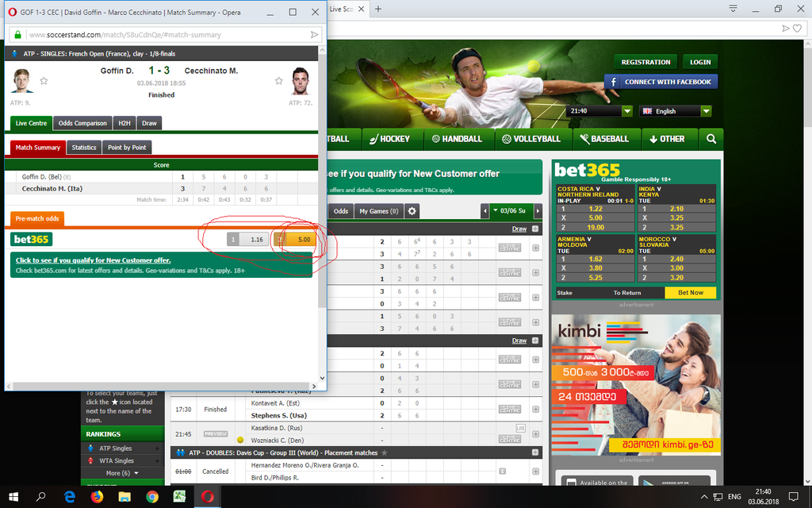This screenshot has width=812, height=508.
Task: Switch to Odds Comparison tab
Action: tap(82, 123)
